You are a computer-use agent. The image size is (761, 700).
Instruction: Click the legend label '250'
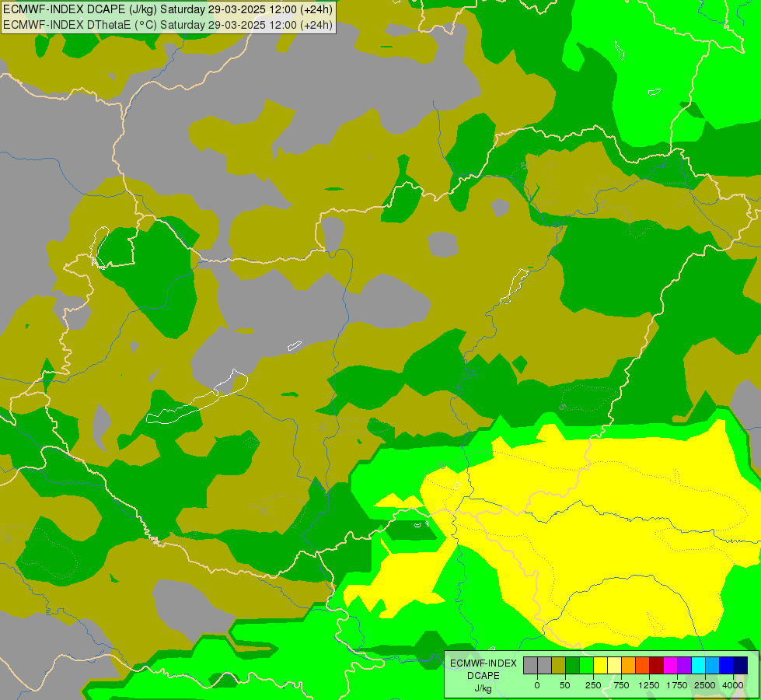click(593, 685)
